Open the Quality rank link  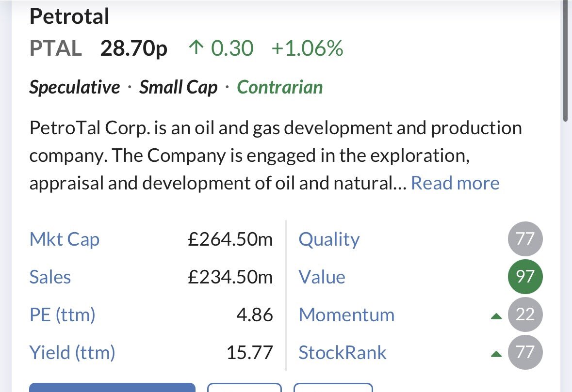(329, 239)
